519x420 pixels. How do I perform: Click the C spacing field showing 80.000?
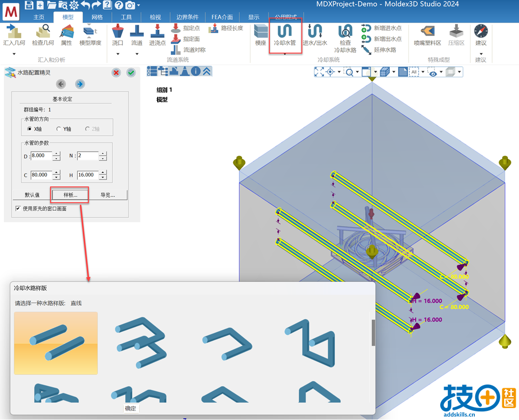point(41,175)
